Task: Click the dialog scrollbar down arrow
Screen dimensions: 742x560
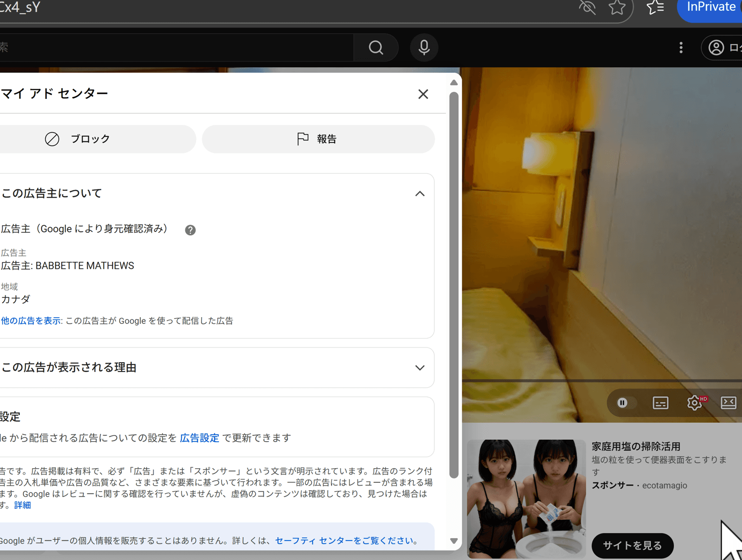Action: [x=454, y=541]
